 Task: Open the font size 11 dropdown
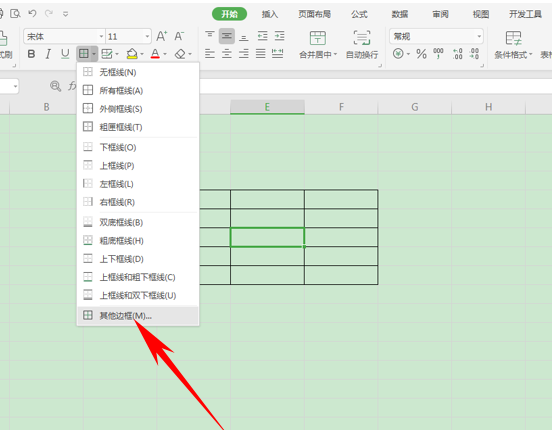click(x=147, y=36)
